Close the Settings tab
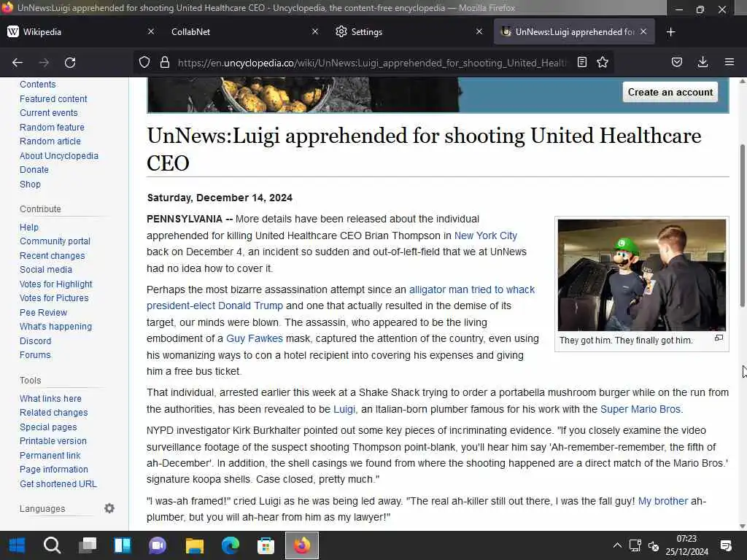 (x=479, y=31)
